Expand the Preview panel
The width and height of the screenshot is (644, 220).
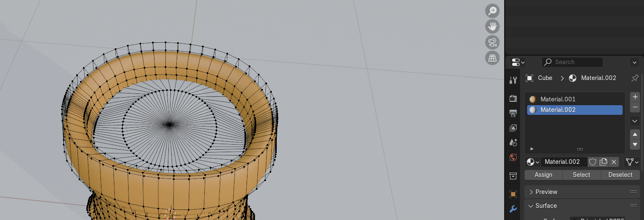pyautogui.click(x=546, y=192)
